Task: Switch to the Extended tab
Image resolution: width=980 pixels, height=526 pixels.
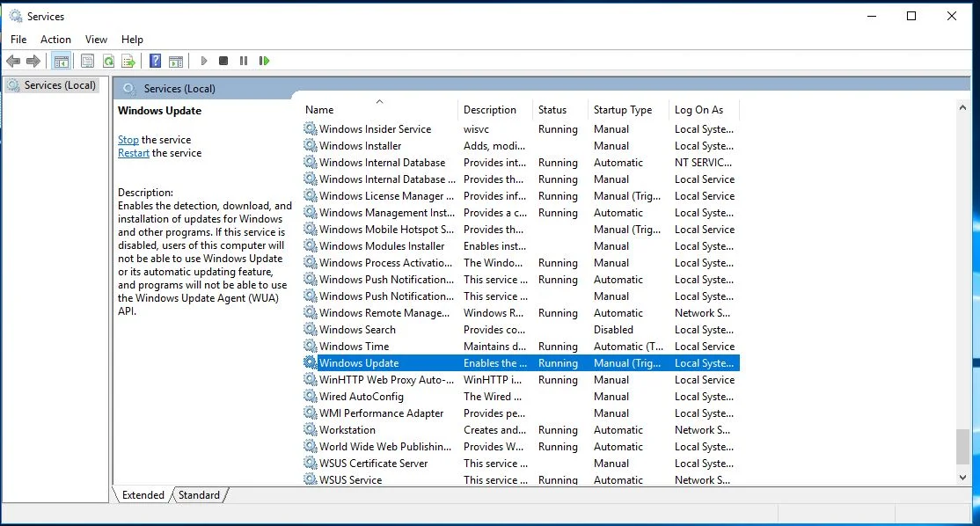Action: point(143,494)
